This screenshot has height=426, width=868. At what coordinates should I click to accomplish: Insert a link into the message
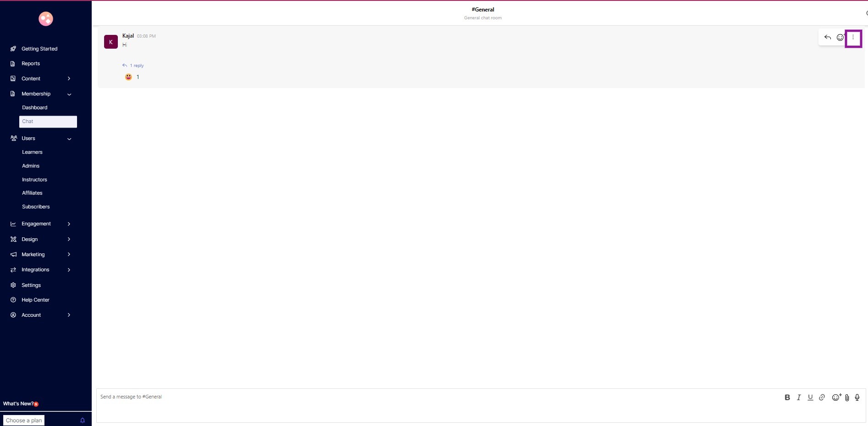[822, 398]
